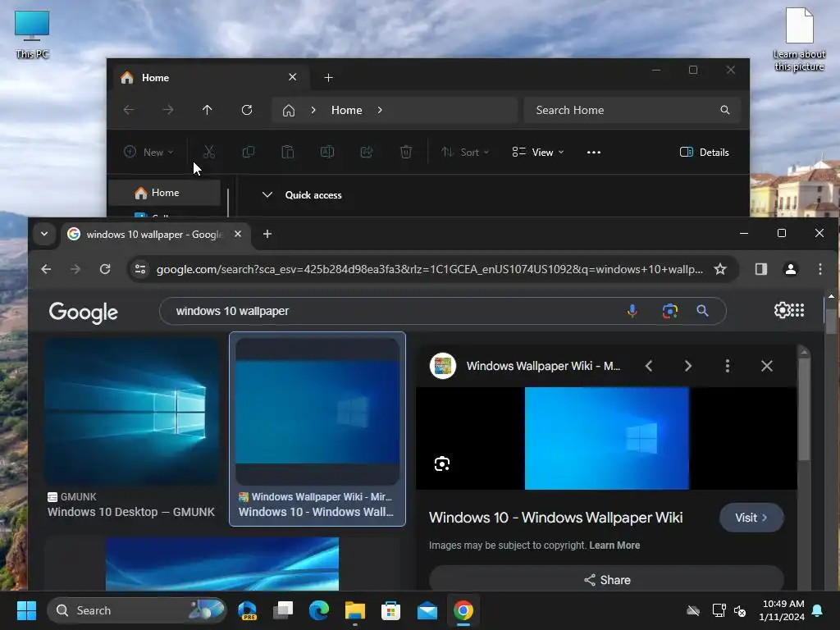Toggle the Details pane in Explorer
Viewport: 840px width, 630px height.
click(x=705, y=152)
